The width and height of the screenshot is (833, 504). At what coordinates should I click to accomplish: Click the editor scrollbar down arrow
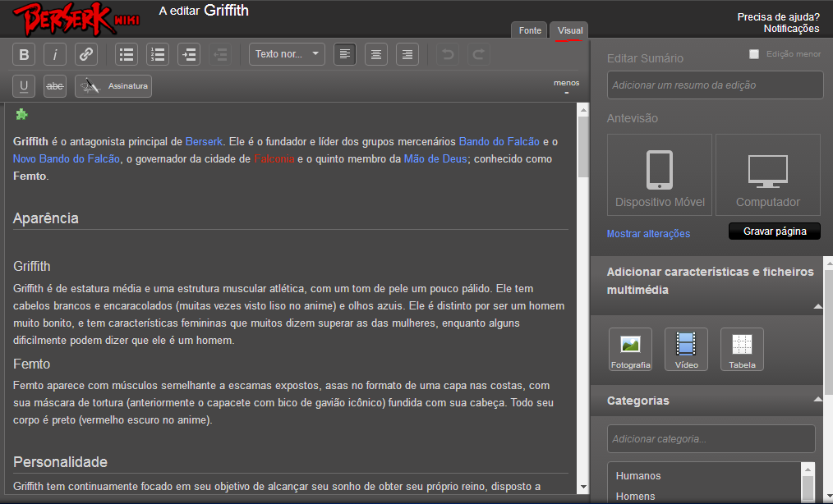click(x=583, y=487)
